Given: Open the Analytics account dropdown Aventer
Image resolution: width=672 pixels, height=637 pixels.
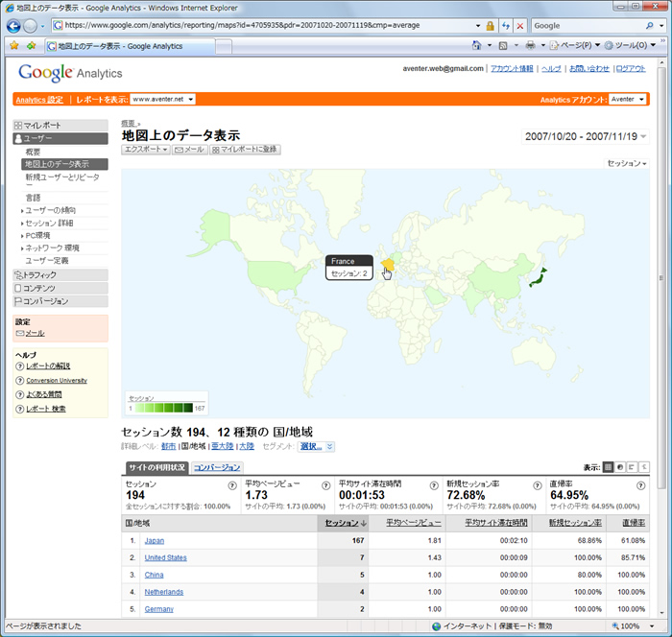Looking at the screenshot, I should coord(628,99).
